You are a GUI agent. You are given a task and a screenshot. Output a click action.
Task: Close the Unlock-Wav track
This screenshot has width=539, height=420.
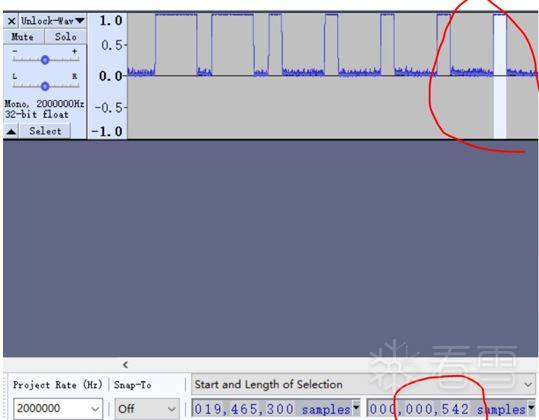[11, 21]
